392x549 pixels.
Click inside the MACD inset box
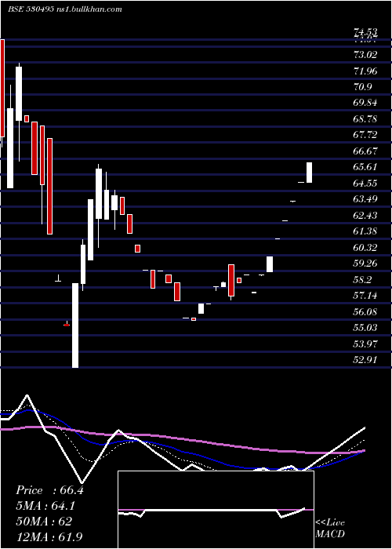click(216, 510)
